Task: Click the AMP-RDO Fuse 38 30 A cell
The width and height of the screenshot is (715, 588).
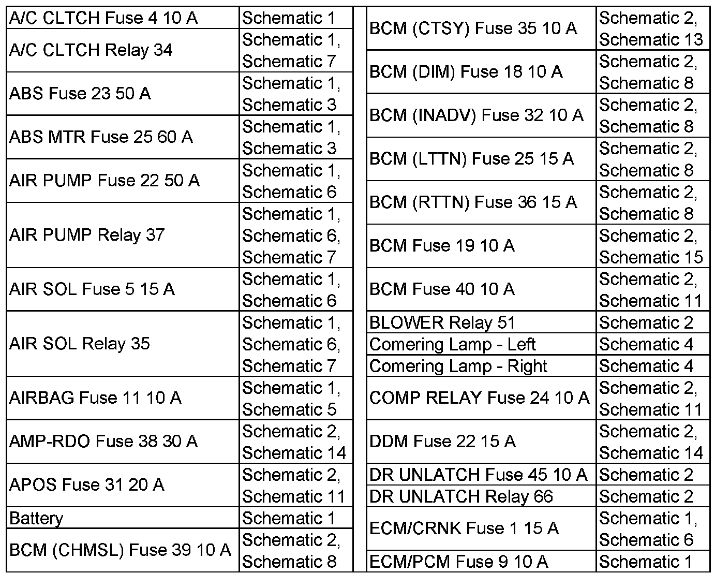Action: [103, 442]
